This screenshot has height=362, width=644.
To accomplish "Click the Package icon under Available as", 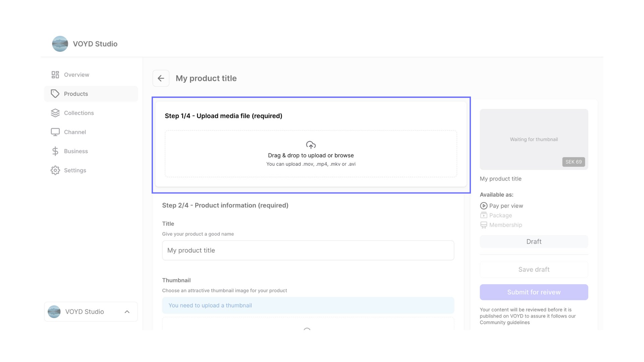I will pyautogui.click(x=483, y=215).
